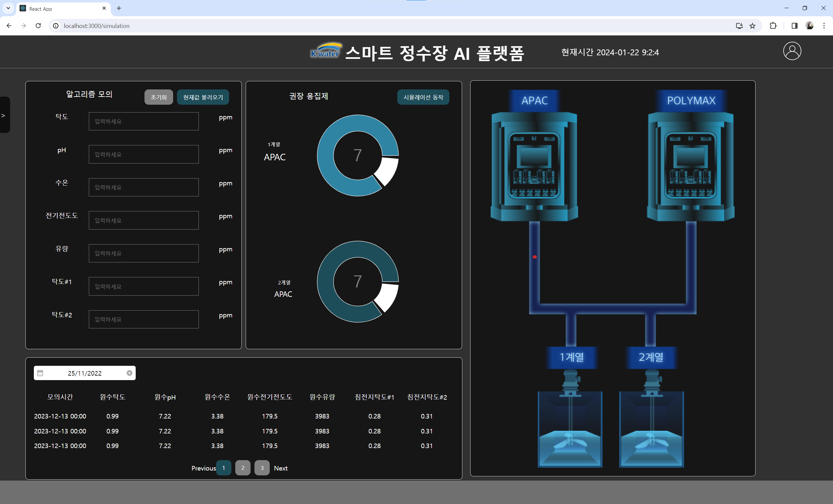
Task: Click the 현재값 불러오기 button
Action: coord(203,97)
